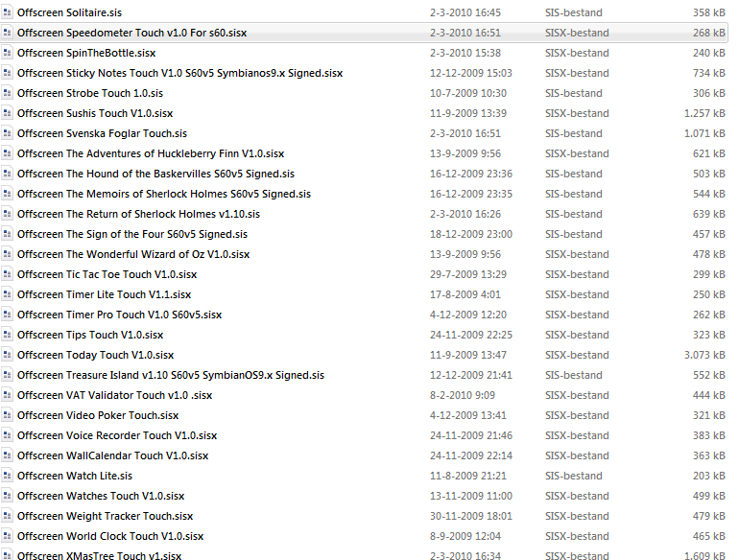The width and height of the screenshot is (739, 560).
Task: Click the name Offscreen WallCalendar Touch V1.0.sisx
Action: click(113, 455)
